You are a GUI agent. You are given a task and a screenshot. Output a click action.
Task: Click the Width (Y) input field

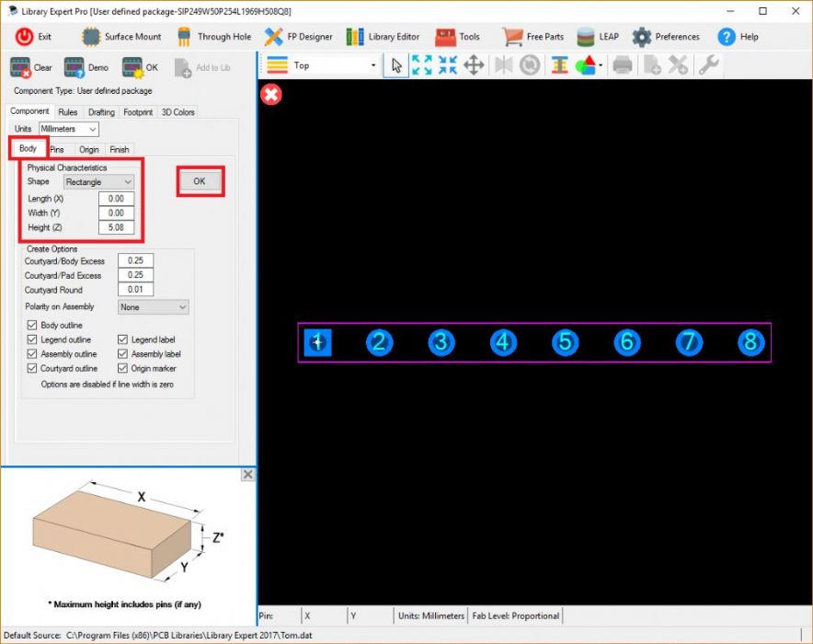click(116, 213)
